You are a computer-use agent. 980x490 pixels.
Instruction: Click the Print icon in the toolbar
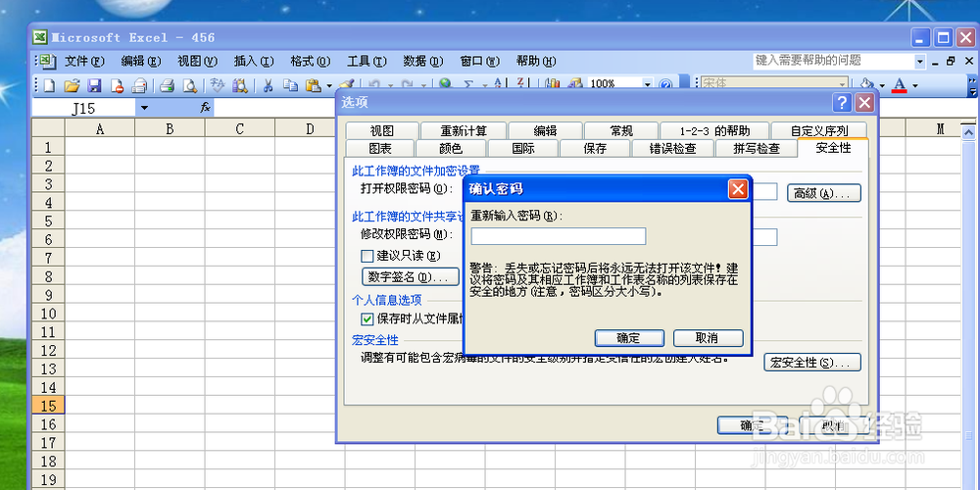(167, 85)
